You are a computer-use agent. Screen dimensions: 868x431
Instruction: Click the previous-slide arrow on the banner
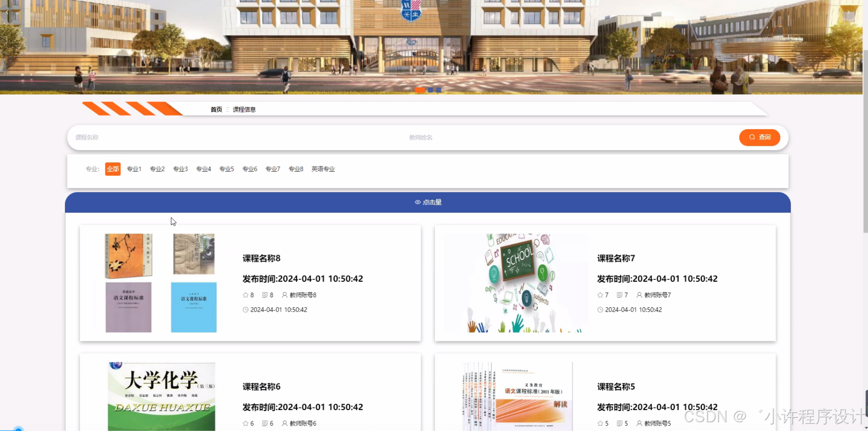[x=7, y=12]
